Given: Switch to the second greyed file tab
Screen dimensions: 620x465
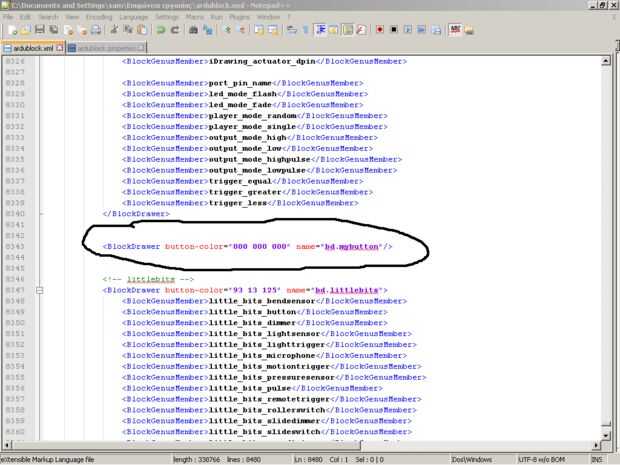Looking at the screenshot, I should 106,48.
